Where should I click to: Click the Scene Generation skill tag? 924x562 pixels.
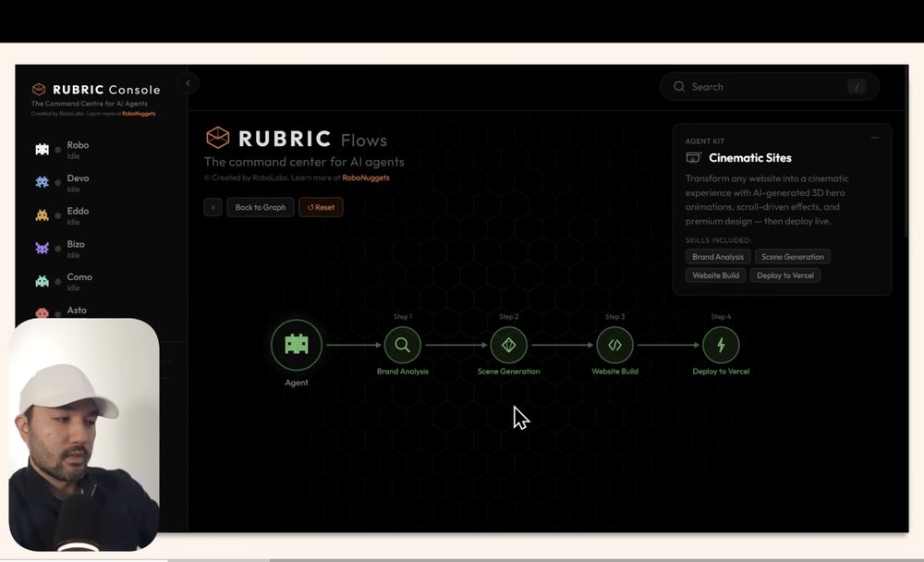tap(793, 257)
